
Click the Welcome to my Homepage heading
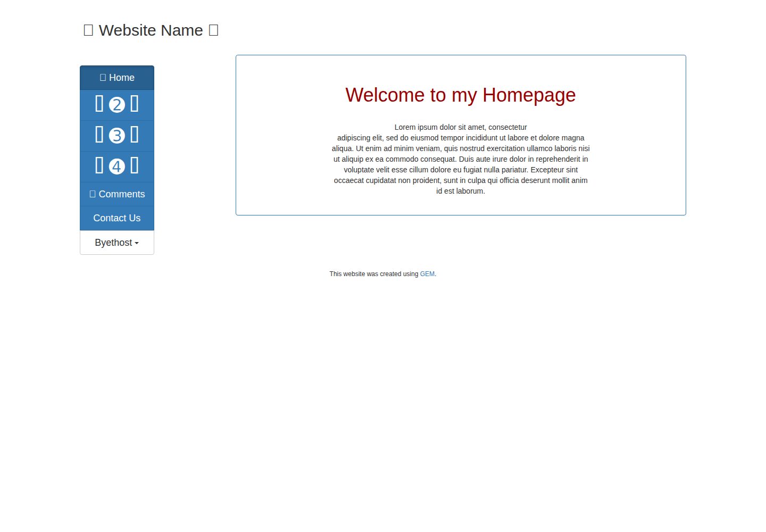coord(461,95)
